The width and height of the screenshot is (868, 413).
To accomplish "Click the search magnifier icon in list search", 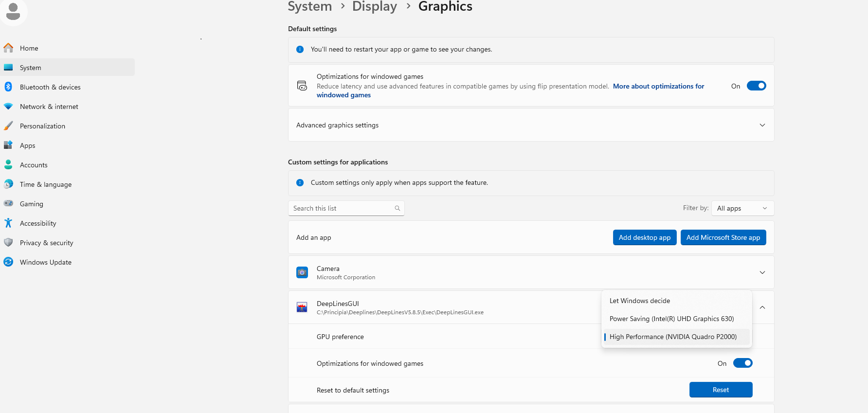I will tap(398, 208).
